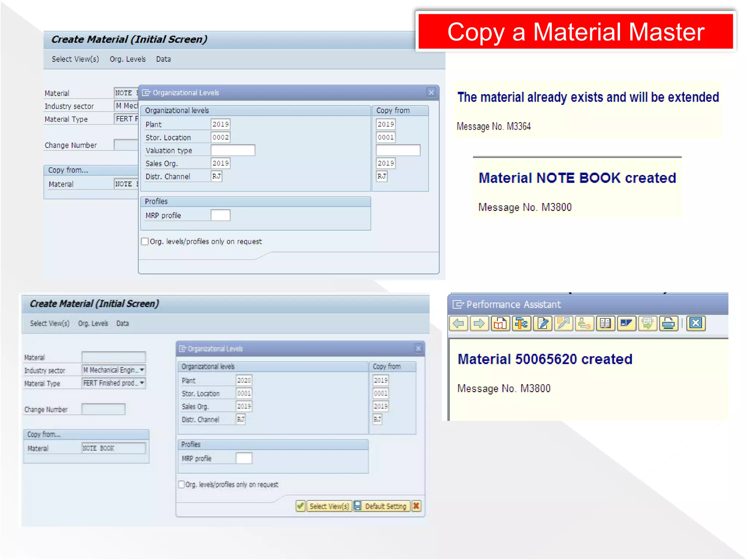Screen dimensions: 747x560
Task: Close lower Organizational Levels dialog
Action: click(418, 349)
